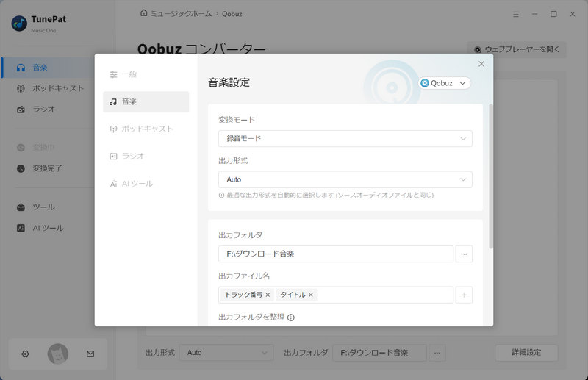Open settings via the bottom-left gear icon

pyautogui.click(x=25, y=354)
